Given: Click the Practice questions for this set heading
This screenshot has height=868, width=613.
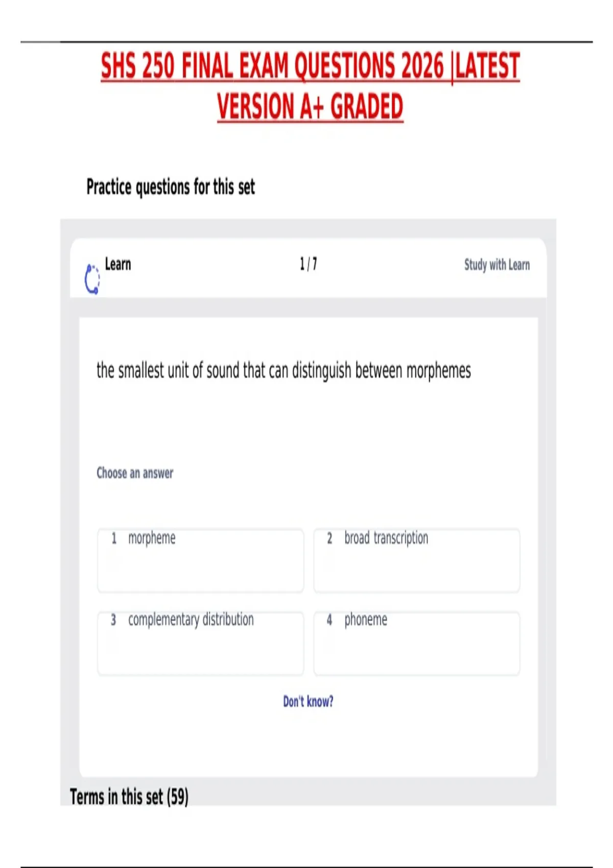Looking at the screenshot, I should pos(171,187).
